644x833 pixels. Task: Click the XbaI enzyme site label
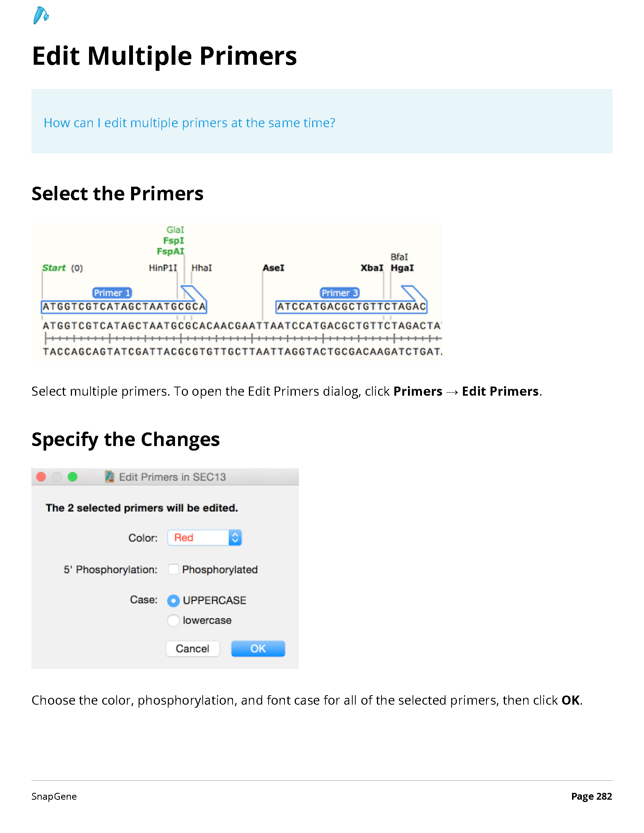[372, 268]
